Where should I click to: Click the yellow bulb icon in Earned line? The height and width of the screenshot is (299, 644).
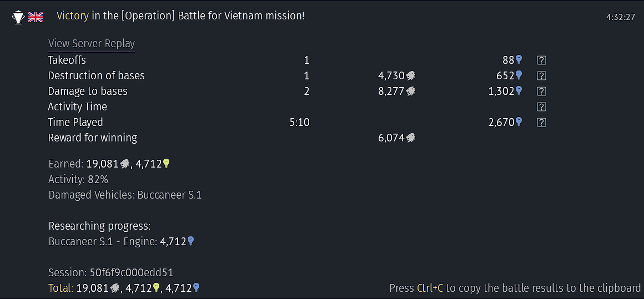(x=166, y=164)
